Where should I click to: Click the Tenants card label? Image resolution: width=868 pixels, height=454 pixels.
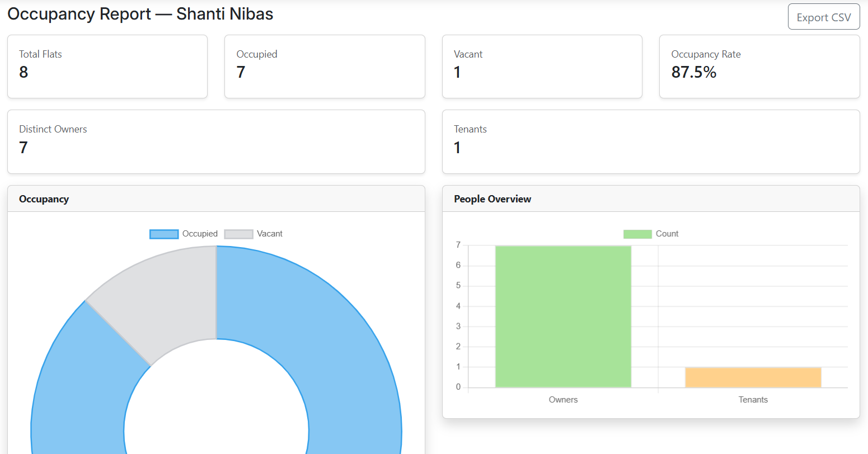coord(470,129)
